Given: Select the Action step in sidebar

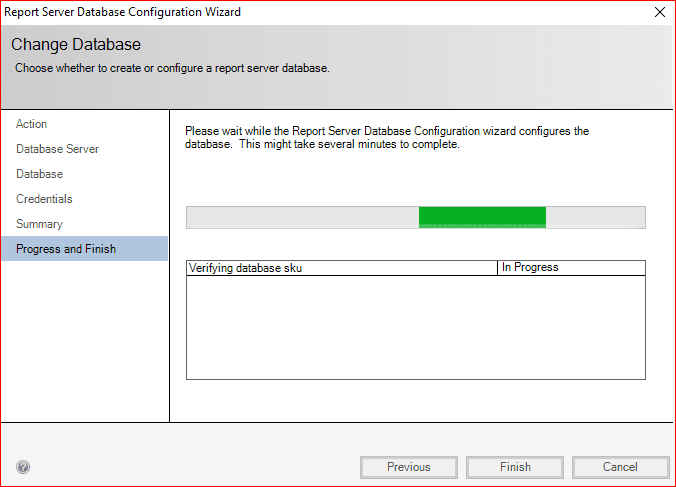Looking at the screenshot, I should point(32,124).
